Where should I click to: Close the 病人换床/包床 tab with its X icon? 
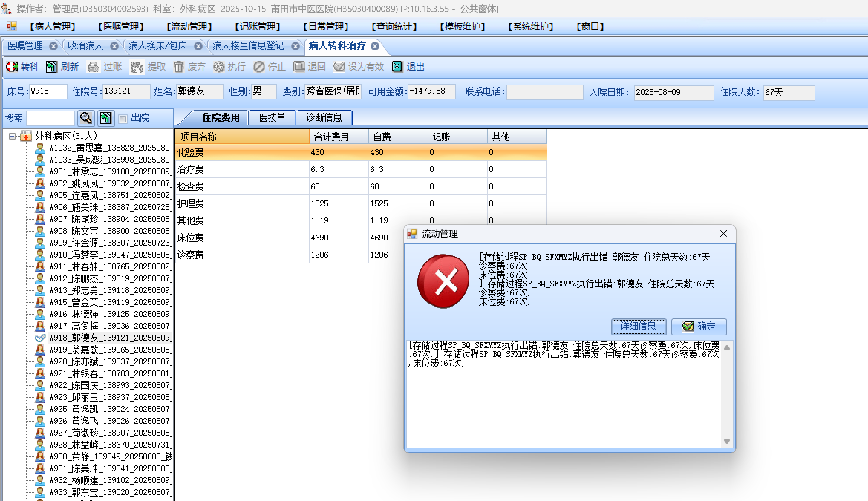click(198, 46)
